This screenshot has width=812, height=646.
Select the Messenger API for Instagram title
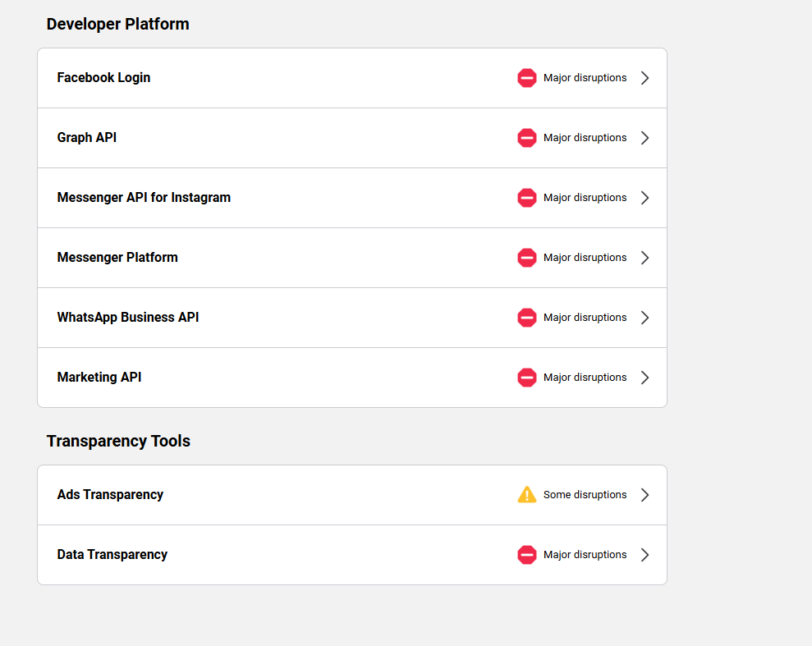click(x=144, y=198)
